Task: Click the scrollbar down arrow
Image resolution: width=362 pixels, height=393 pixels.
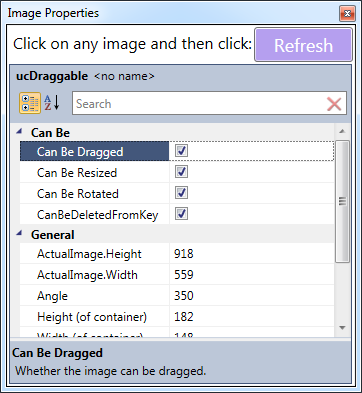Action: (342, 328)
